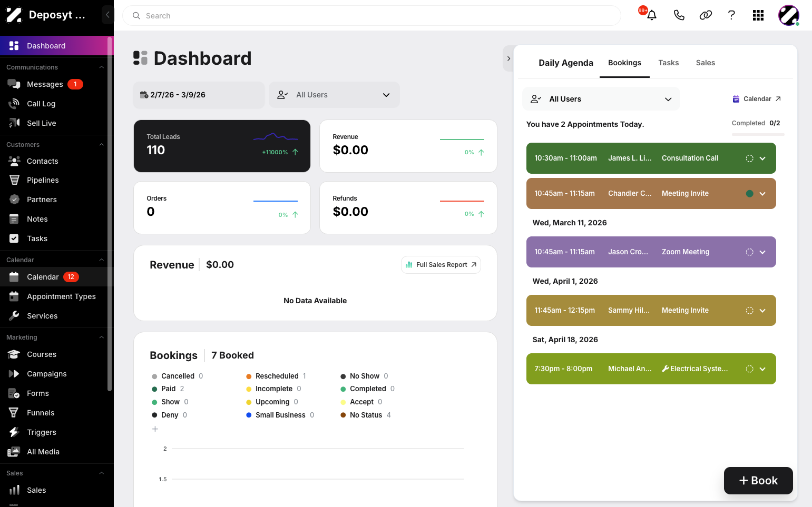The width and height of the screenshot is (812, 507).
Task: Toggle status circle for Jason Cro. Zoom Meeting
Action: click(x=749, y=252)
